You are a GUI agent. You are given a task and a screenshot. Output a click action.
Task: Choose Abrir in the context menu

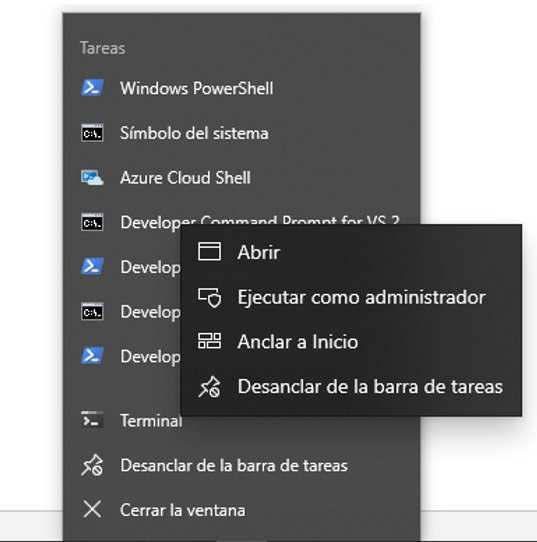coord(351,252)
